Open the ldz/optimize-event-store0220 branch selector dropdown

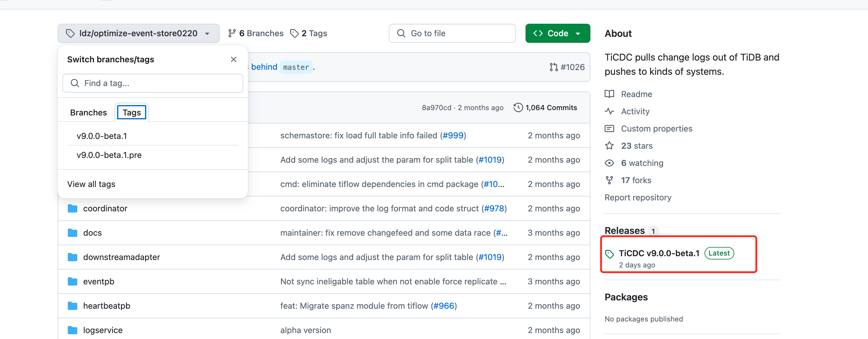139,33
